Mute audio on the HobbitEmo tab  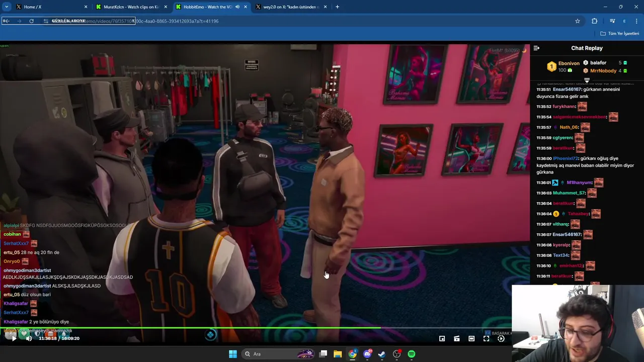tap(237, 7)
